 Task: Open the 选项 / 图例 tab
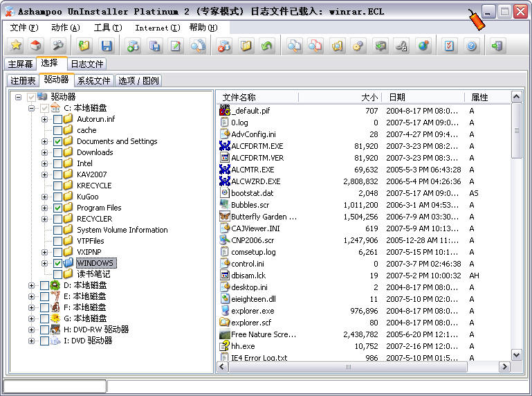[138, 80]
